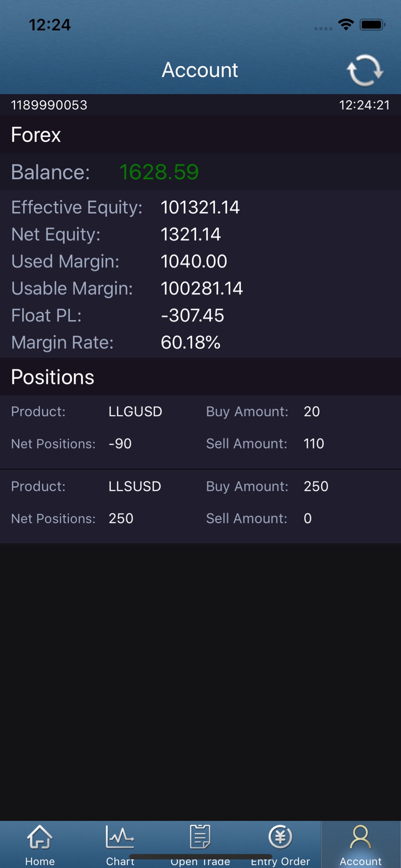Open the Open Trade document icon

[x=200, y=837]
